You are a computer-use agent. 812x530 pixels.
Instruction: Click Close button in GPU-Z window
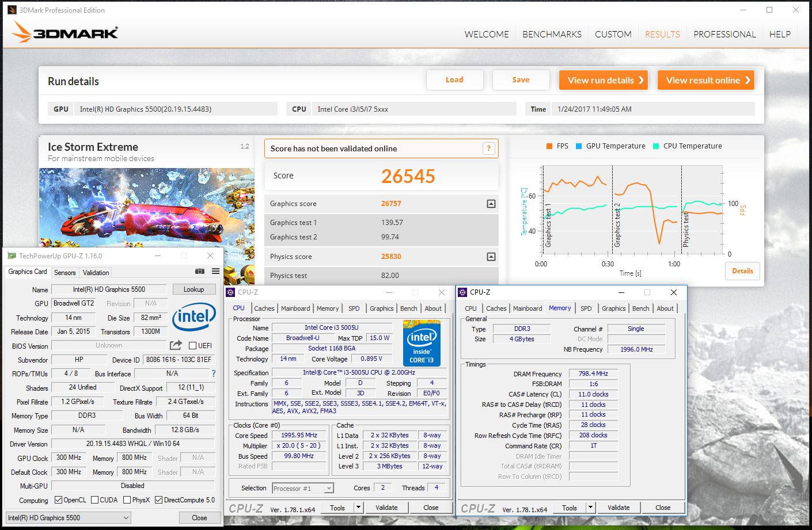(199, 518)
